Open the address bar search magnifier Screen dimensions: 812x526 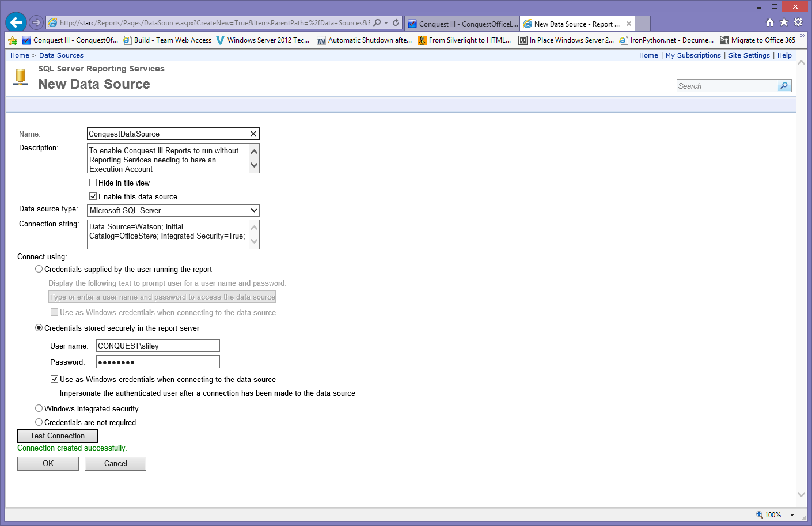coord(377,23)
